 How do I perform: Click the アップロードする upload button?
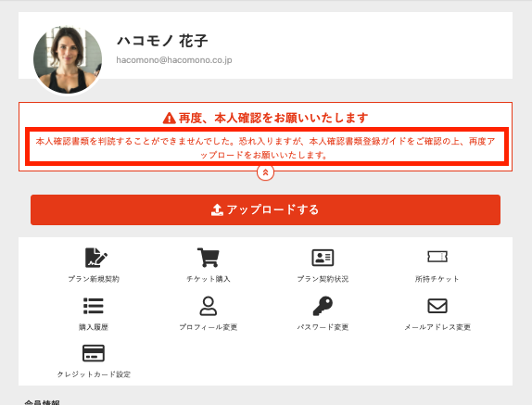[x=265, y=209]
